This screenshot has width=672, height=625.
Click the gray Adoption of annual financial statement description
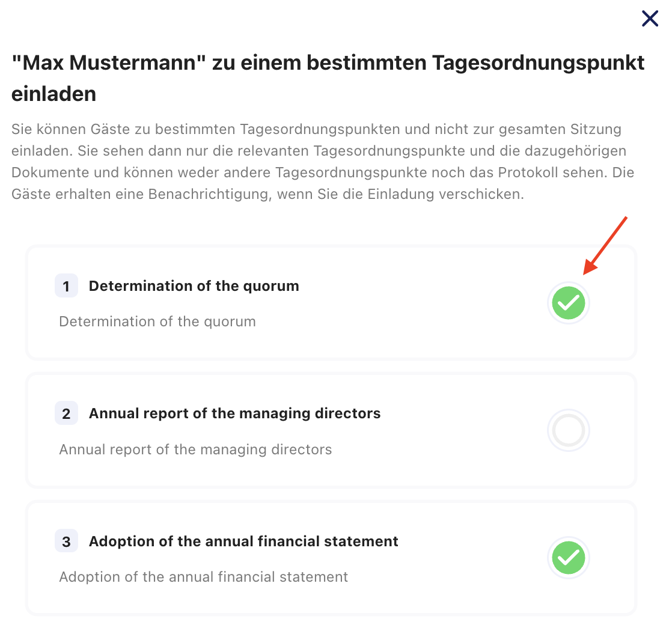[x=204, y=576]
